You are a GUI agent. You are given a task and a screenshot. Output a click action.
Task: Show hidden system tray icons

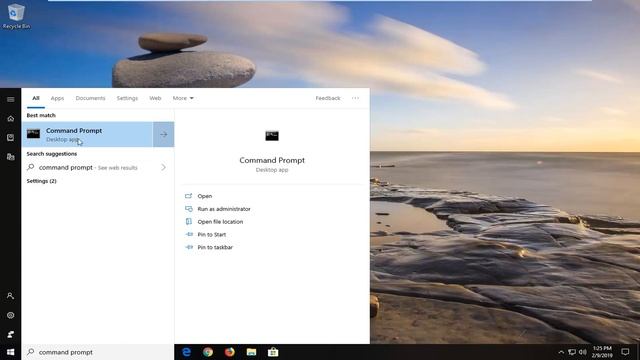(561, 352)
